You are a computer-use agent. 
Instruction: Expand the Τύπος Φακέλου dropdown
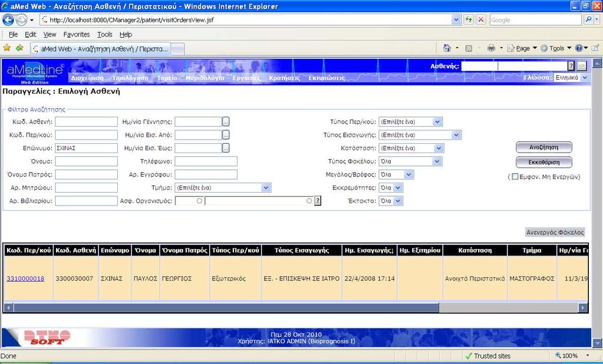437,161
